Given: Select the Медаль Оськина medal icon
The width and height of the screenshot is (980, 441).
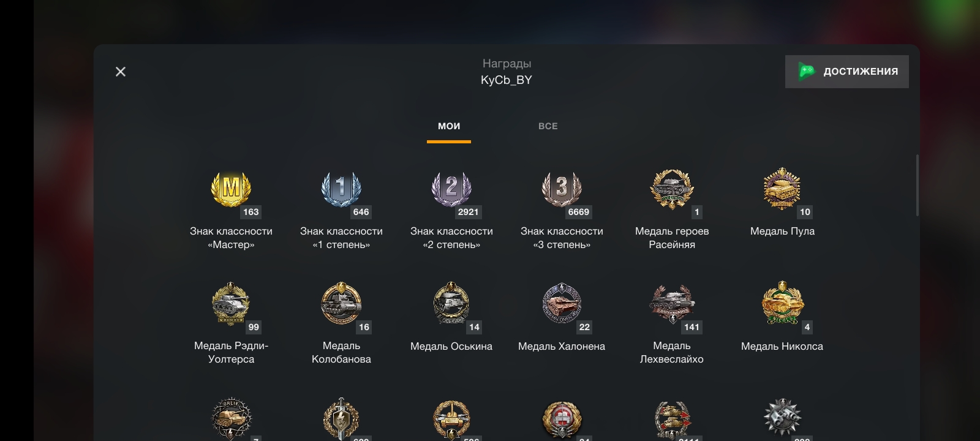Looking at the screenshot, I should 451,304.
